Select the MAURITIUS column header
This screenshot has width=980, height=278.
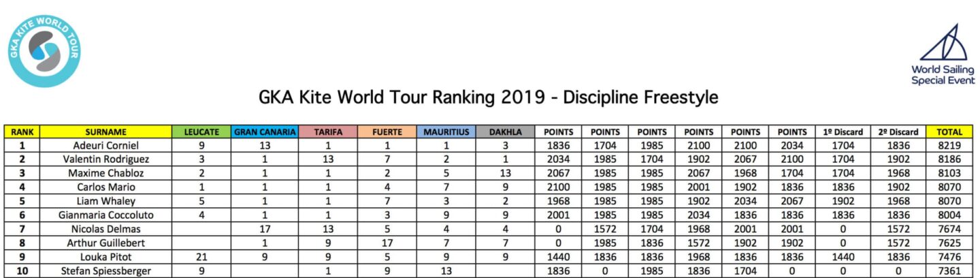coord(446,132)
